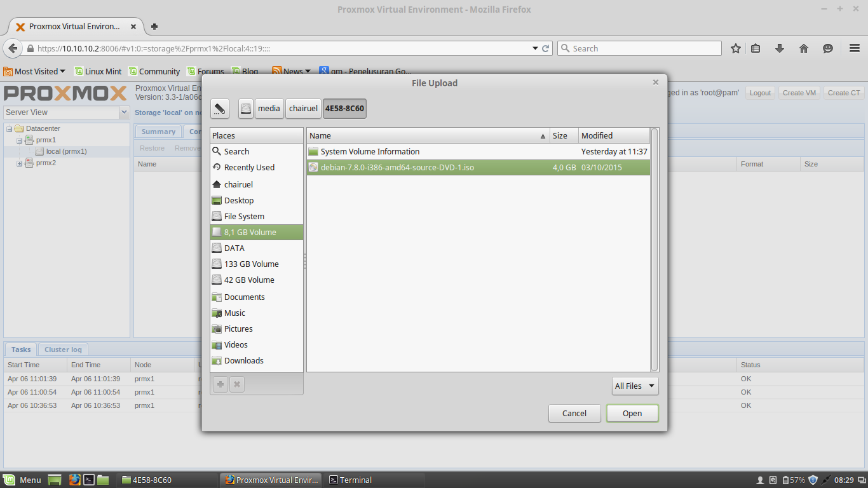The width and height of the screenshot is (868, 488).
Task: Switch to the Cluster log tab
Action: coord(63,349)
